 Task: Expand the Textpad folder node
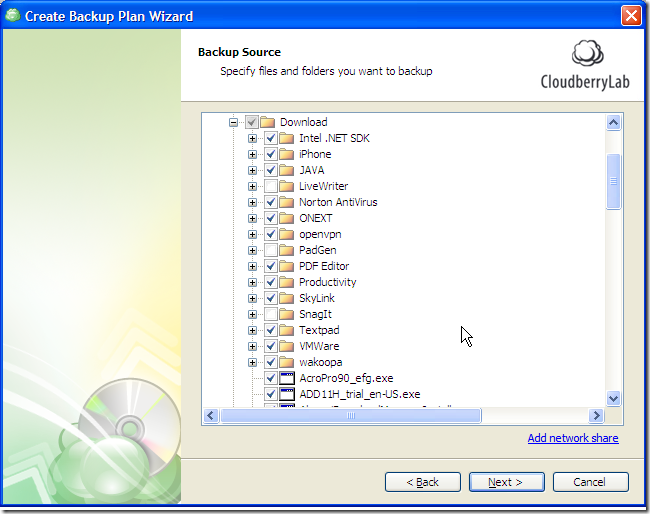pos(252,330)
